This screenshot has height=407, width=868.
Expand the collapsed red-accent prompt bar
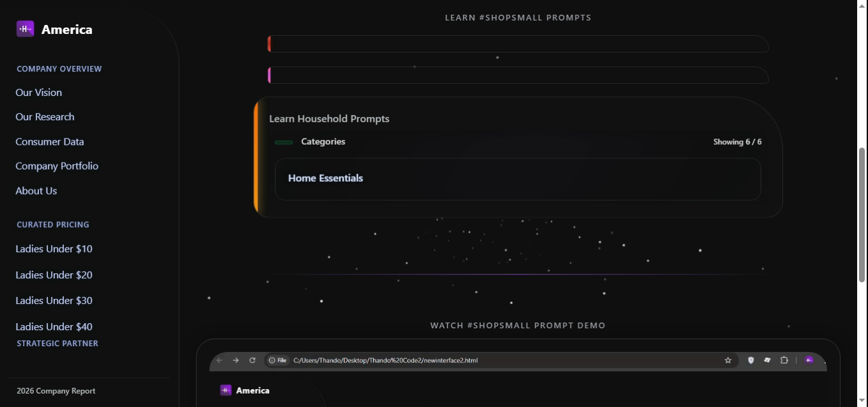pos(518,44)
